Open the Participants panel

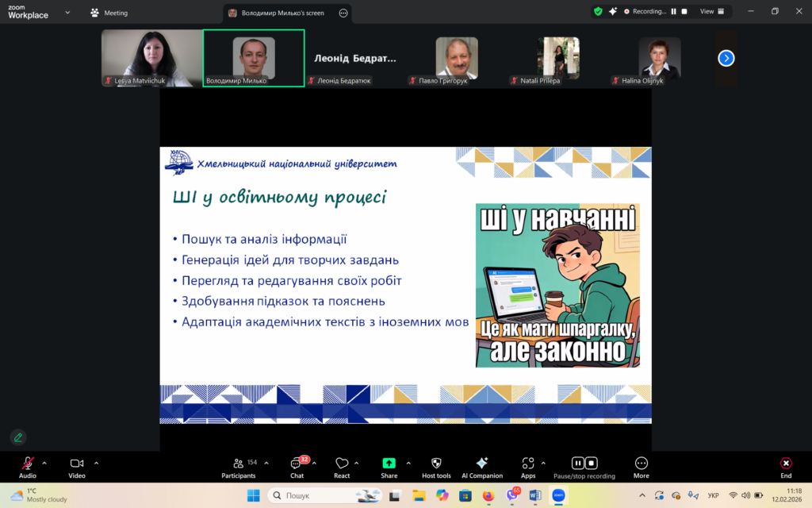(x=238, y=468)
